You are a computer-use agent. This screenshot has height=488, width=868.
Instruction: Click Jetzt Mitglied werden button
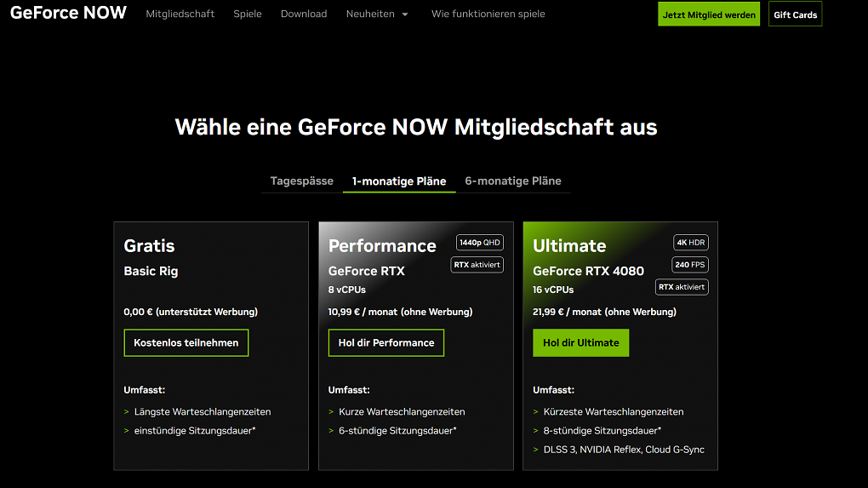pos(709,14)
